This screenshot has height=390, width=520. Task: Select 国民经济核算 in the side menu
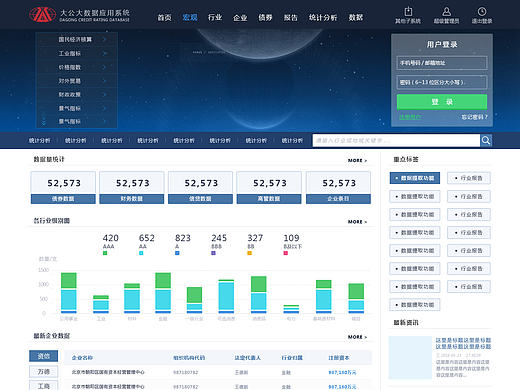[x=75, y=39]
